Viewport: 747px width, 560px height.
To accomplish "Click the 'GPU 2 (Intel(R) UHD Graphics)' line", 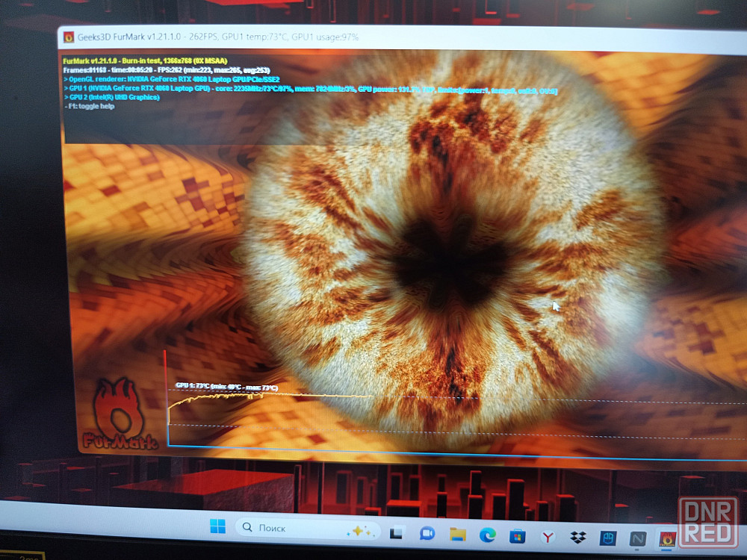I will [112, 97].
